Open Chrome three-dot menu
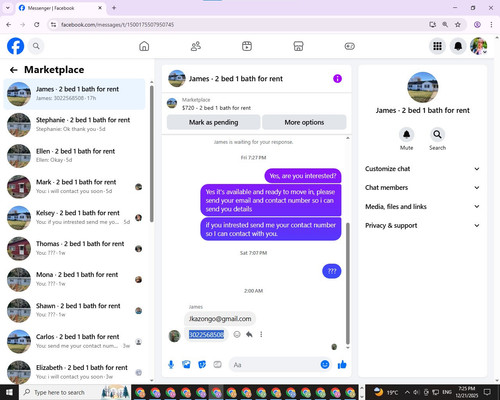This screenshot has height=400, width=500. coord(491,24)
